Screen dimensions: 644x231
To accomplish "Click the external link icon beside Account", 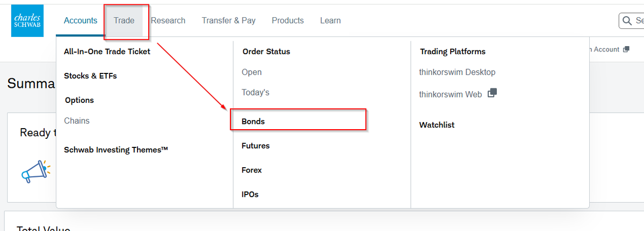I will click(x=626, y=49).
